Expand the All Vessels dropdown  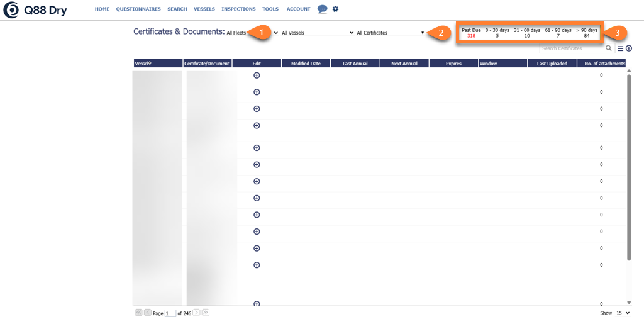(x=317, y=33)
